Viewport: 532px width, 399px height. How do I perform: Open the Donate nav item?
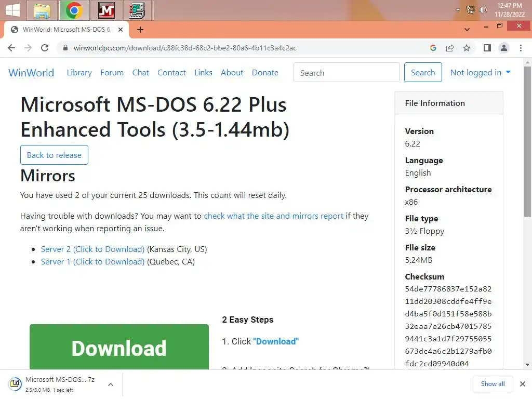point(265,73)
